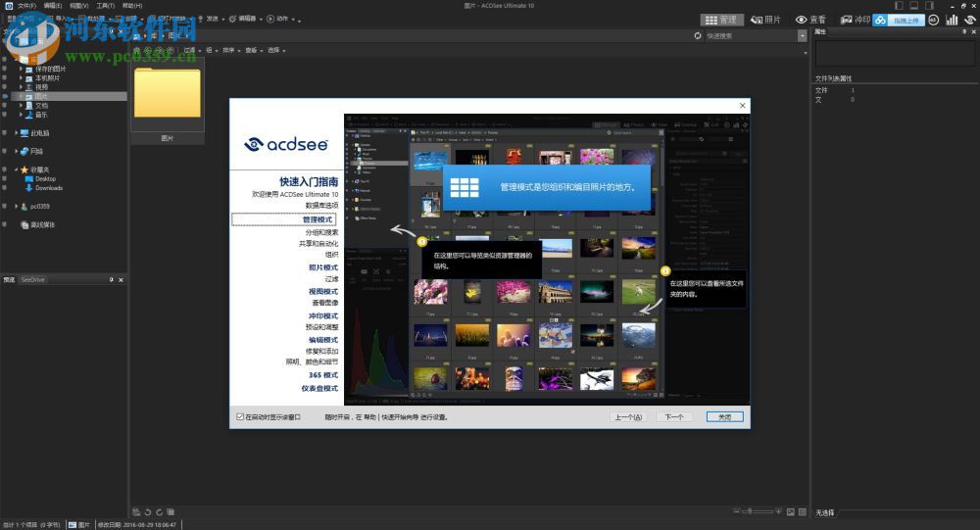980x530 pixels.
Task: Open the 发送 Send dropdown
Action: pyautogui.click(x=212, y=19)
